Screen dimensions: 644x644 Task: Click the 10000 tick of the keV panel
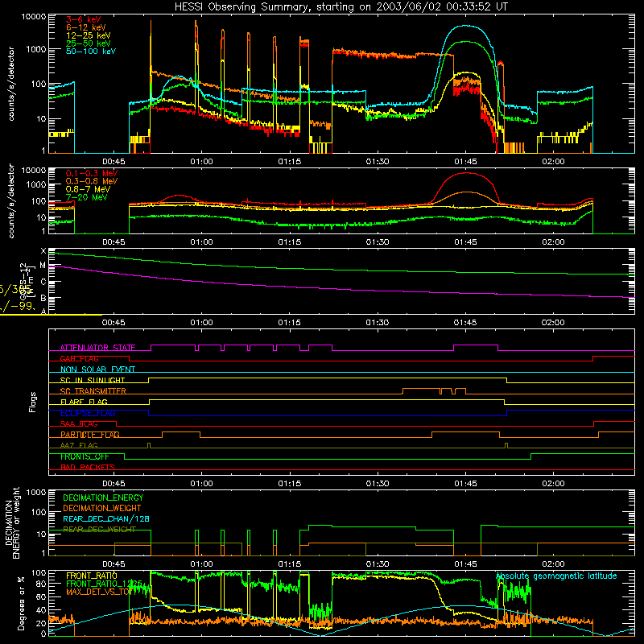point(34,17)
